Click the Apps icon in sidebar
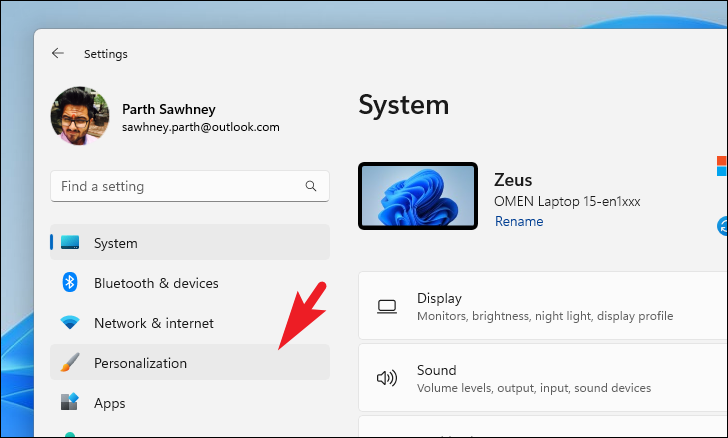The image size is (728, 438). [70, 402]
